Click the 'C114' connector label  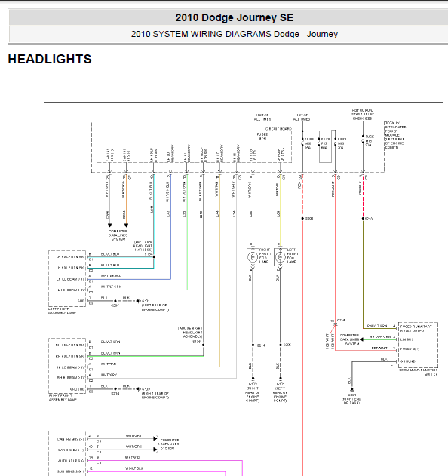click(x=341, y=321)
